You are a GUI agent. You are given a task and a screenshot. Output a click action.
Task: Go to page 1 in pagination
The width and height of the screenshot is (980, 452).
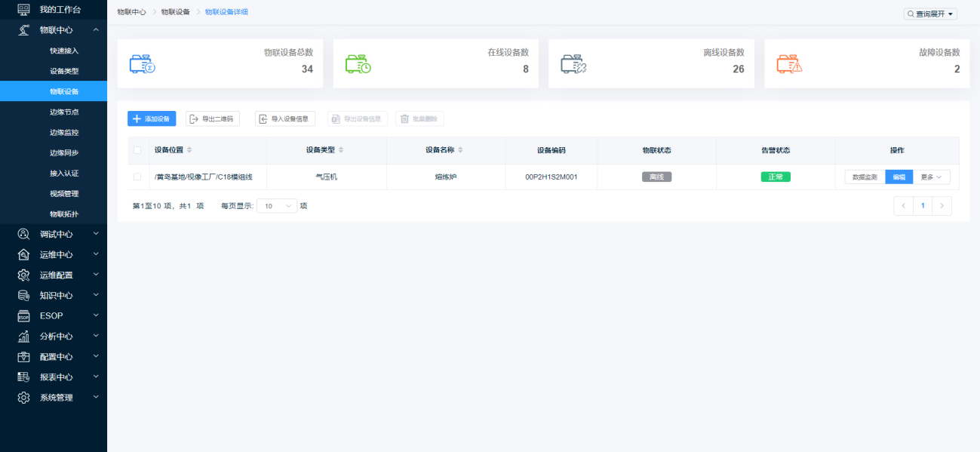point(923,206)
